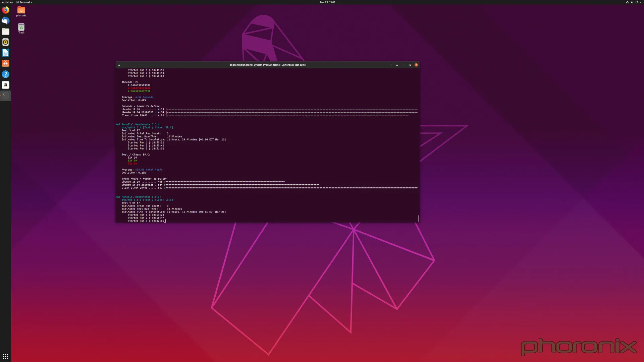644x362 pixels.
Task: Click the 'Clear Linux 28460 ..... 4.20' row
Action: [265, 115]
